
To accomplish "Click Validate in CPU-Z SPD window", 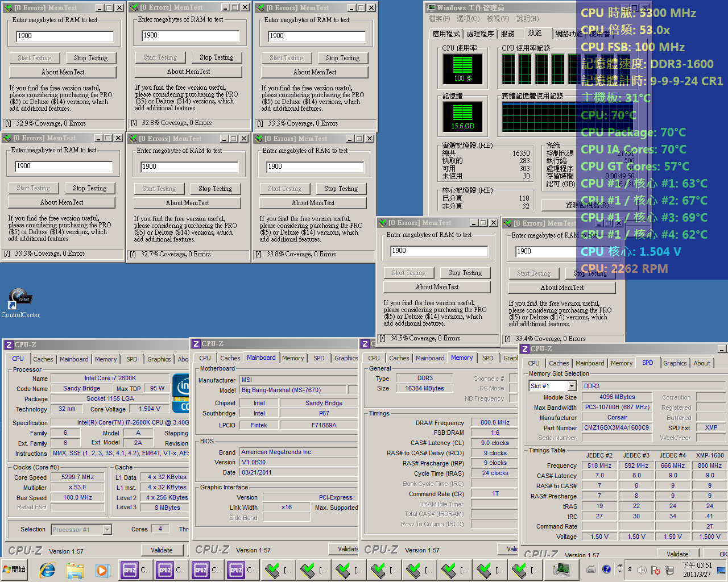I will [677, 554].
